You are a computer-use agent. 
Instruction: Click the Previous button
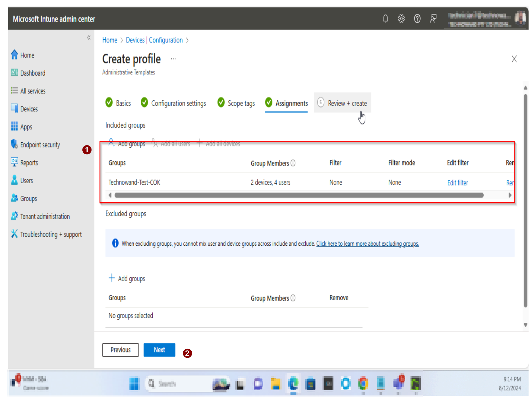click(121, 350)
